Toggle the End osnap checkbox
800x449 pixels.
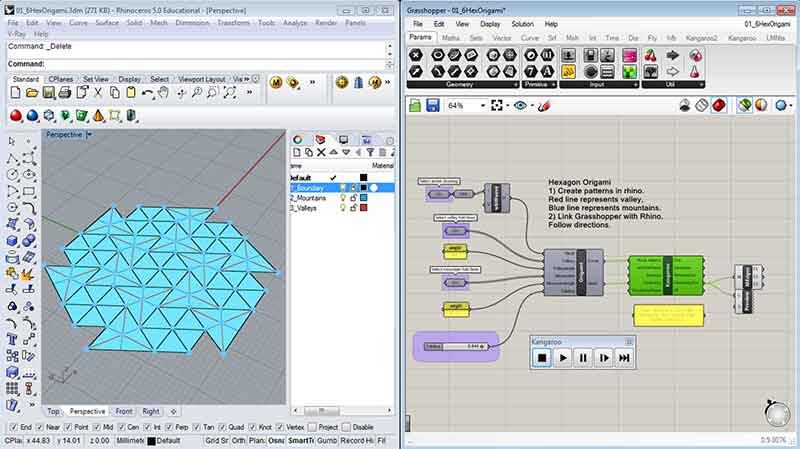point(14,427)
